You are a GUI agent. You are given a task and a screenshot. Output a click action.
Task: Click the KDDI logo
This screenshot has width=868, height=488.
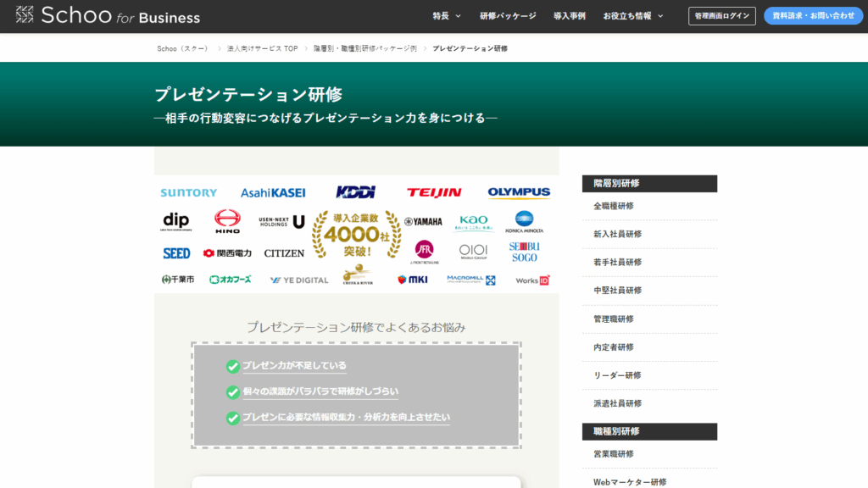pyautogui.click(x=355, y=192)
